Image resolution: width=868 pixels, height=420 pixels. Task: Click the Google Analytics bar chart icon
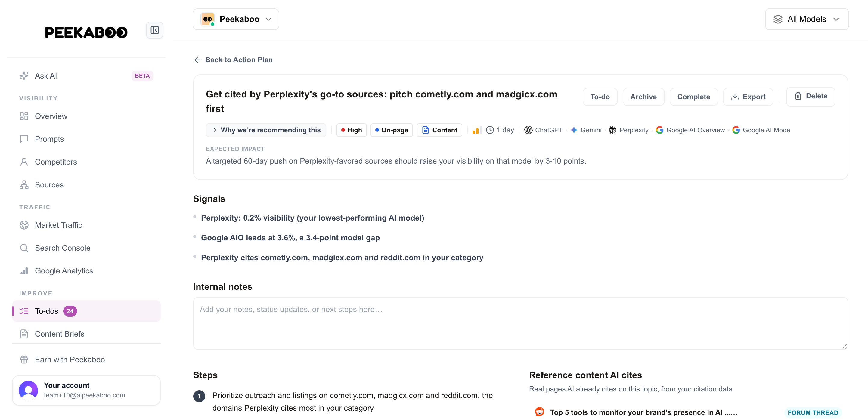click(24, 271)
